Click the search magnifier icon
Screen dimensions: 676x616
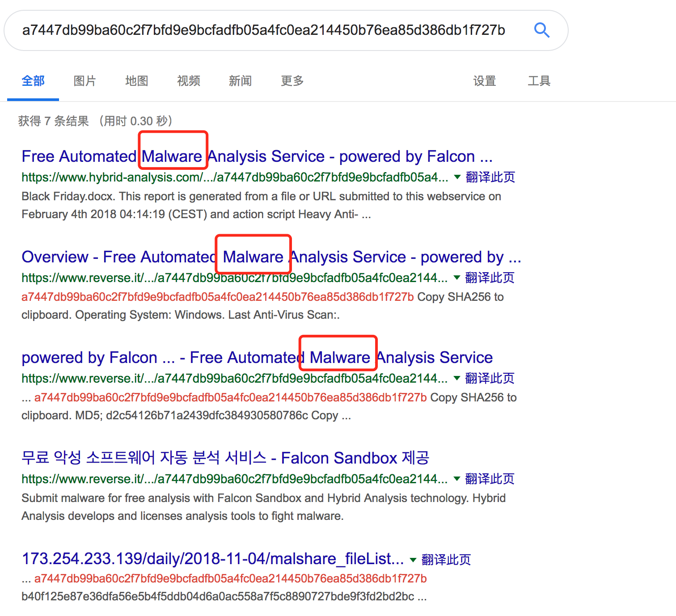click(542, 30)
